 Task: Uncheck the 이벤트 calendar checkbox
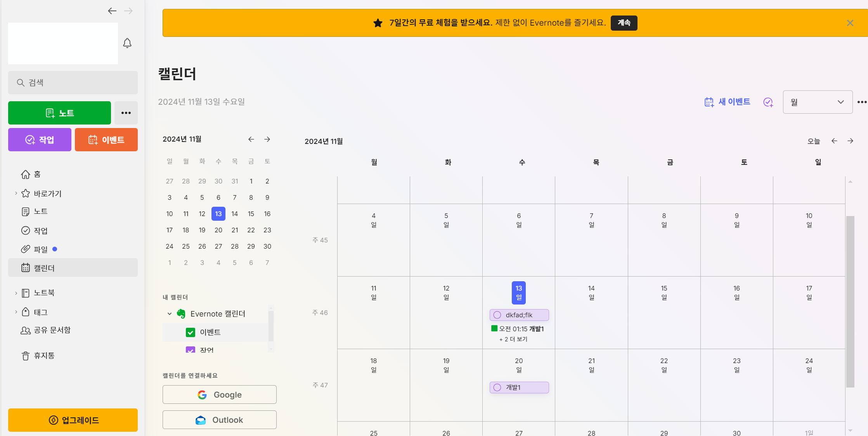tap(191, 332)
